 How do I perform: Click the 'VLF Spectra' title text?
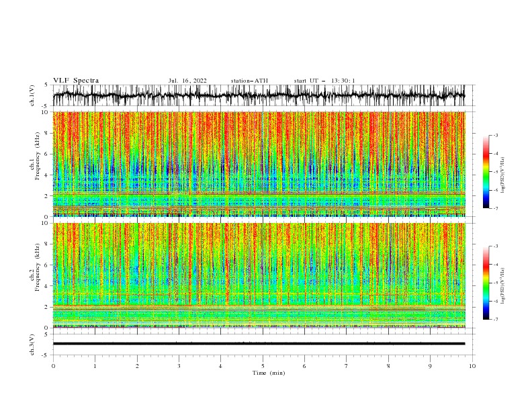76,81
